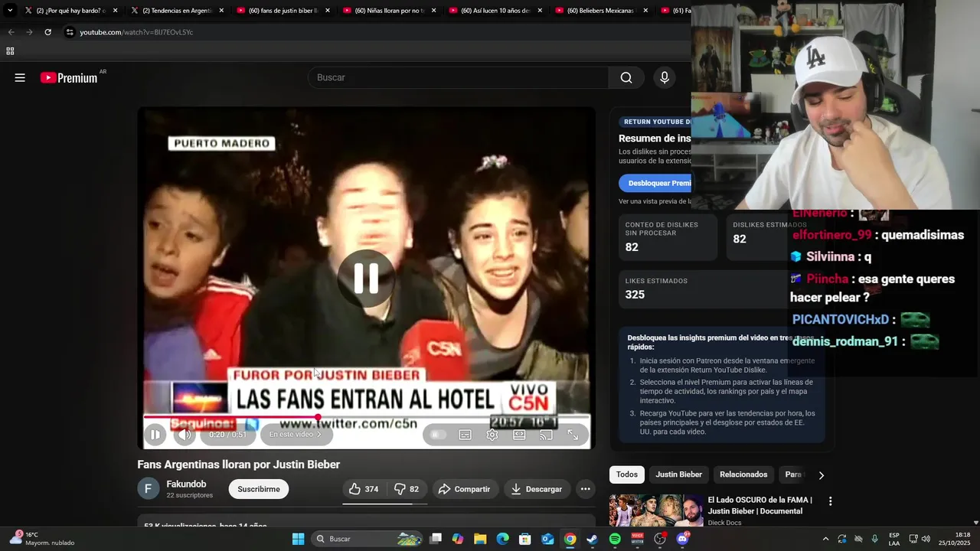980x551 pixels.
Task: Open player settings gear
Action: (492, 435)
